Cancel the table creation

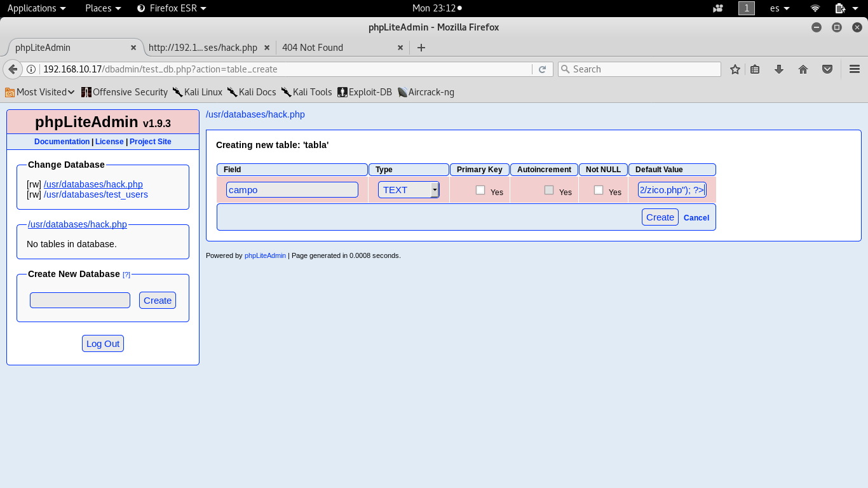pos(696,218)
